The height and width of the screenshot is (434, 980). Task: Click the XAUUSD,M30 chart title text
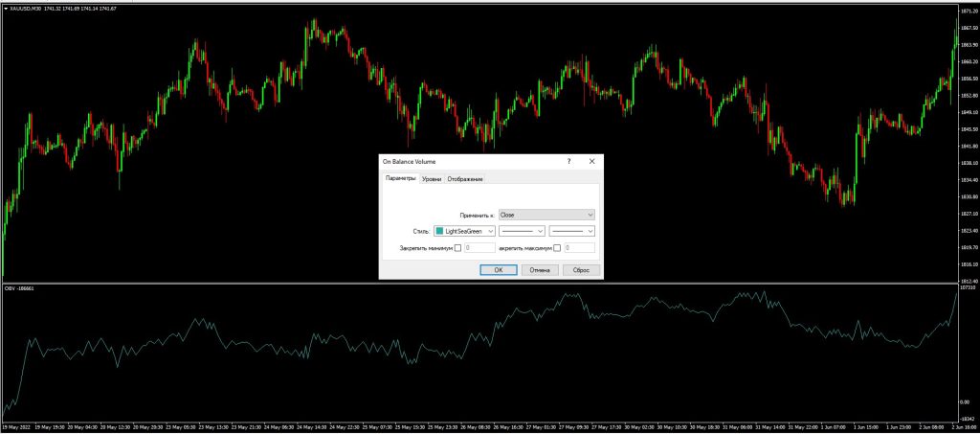25,8
